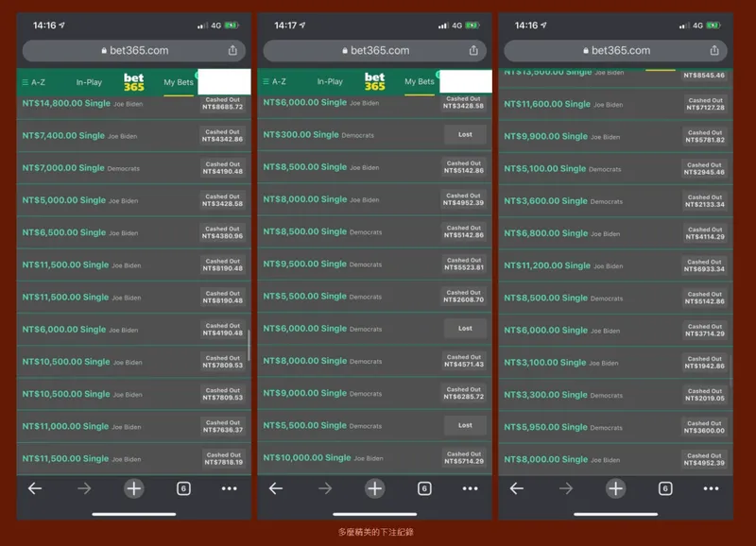
Task: Open the NT$7,000.00 Single Democrats bet
Action: coord(134,168)
